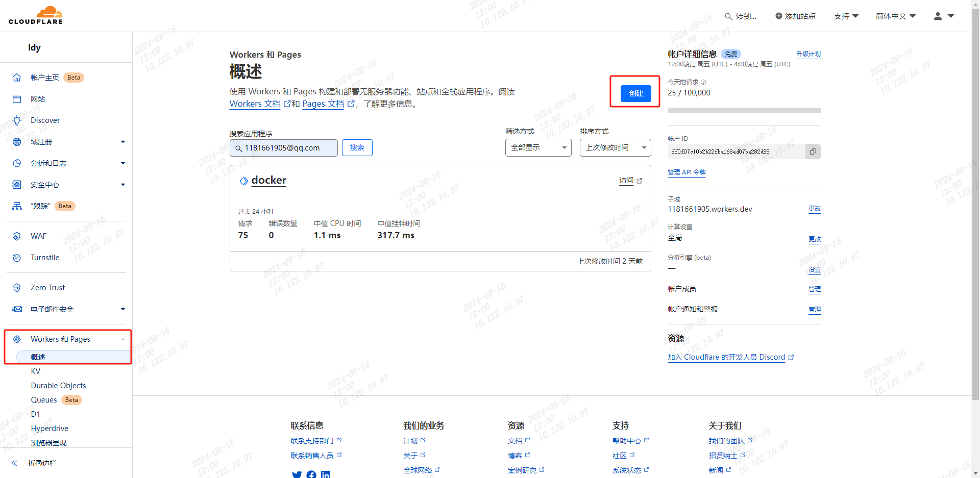Open the 排序方式 上次修改时间 dropdown
980x478 pixels.
coord(616,147)
